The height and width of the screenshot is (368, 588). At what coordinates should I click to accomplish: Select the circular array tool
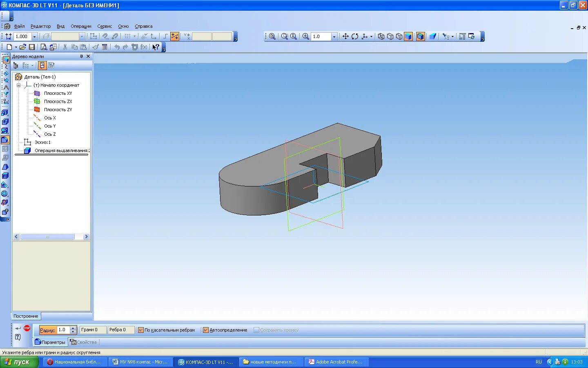point(5,194)
